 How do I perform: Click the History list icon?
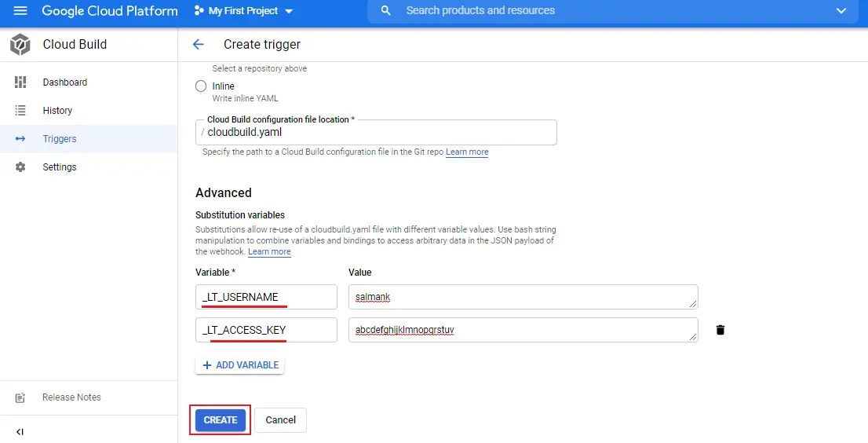coord(20,110)
